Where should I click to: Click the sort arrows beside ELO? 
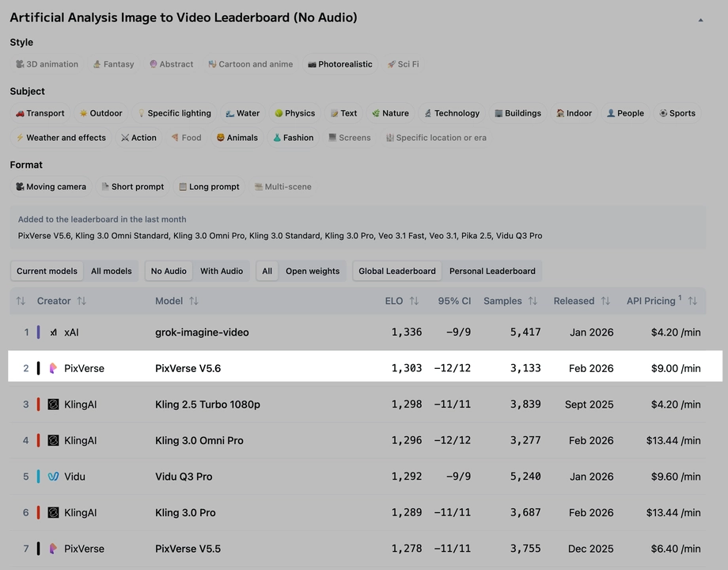[414, 301]
